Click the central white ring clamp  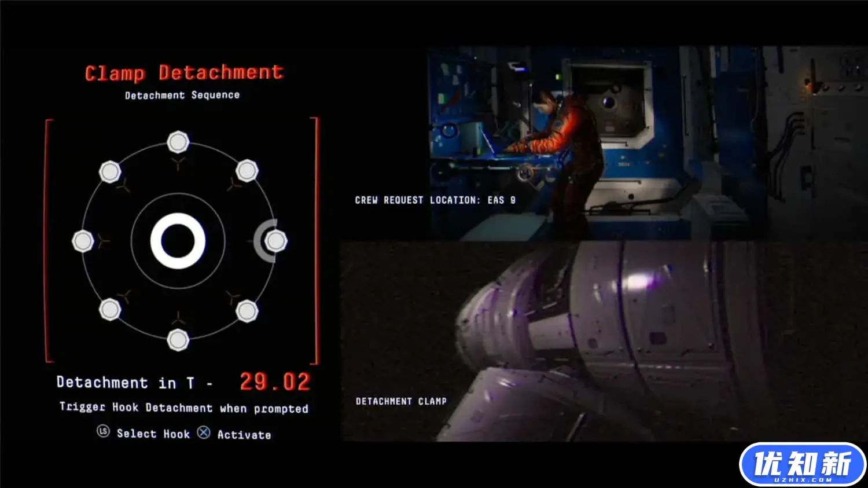click(x=178, y=241)
